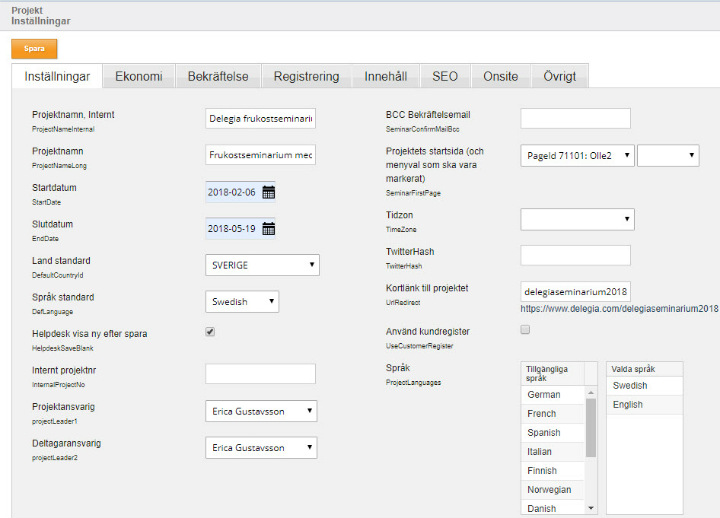This screenshot has width=720, height=518.
Task: Toggle Helpdesk visa ny efter spara checkbox
Action: pos(210,332)
